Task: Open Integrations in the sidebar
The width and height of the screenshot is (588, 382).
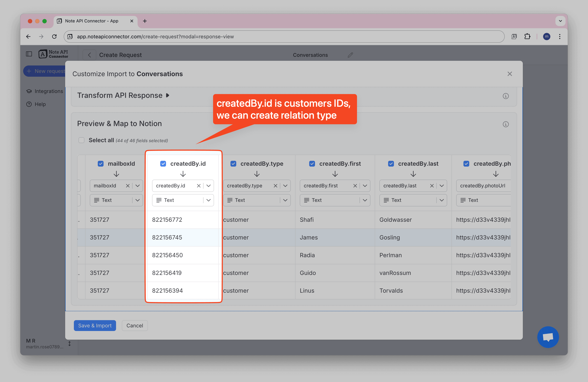Action: pyautogui.click(x=45, y=91)
